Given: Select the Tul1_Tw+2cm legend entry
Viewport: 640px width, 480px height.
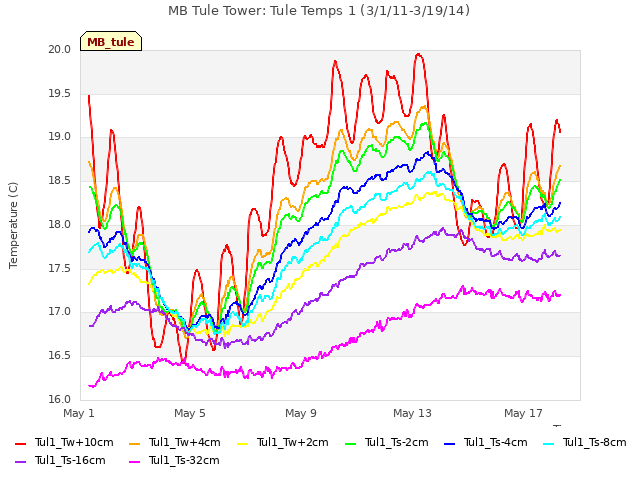Looking at the screenshot, I should tap(282, 442).
